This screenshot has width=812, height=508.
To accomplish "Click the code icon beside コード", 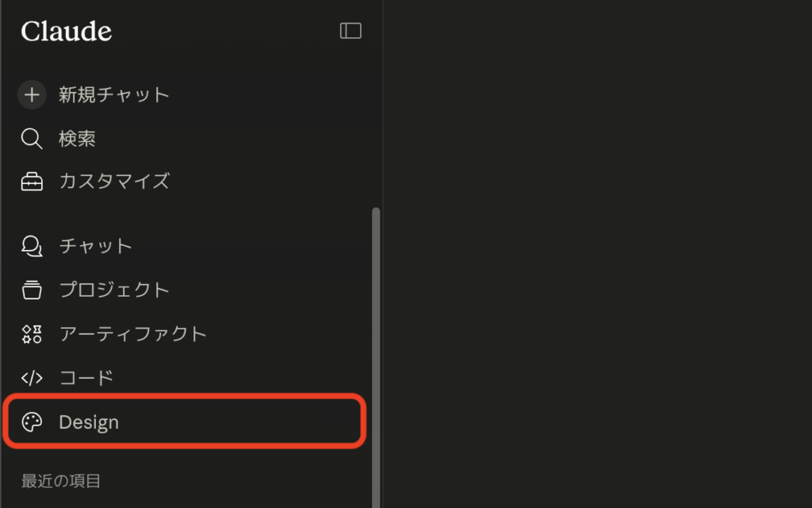I will 32,377.
